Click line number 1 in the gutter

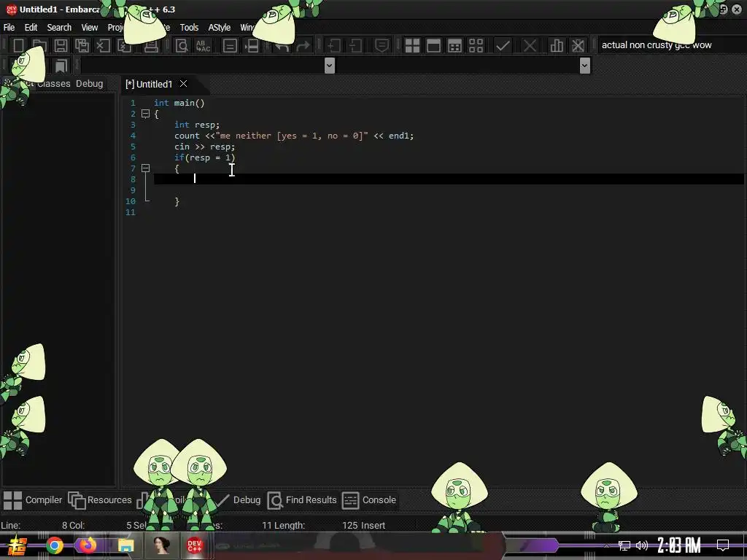(x=133, y=103)
